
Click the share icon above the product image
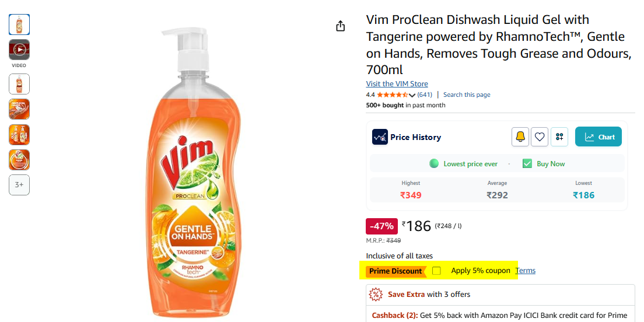point(341,26)
